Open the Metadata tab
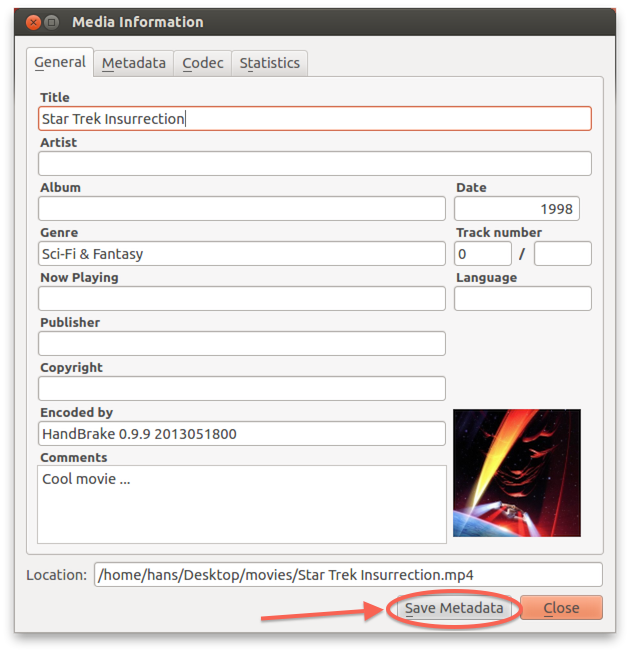630x653 pixels. pos(133,63)
